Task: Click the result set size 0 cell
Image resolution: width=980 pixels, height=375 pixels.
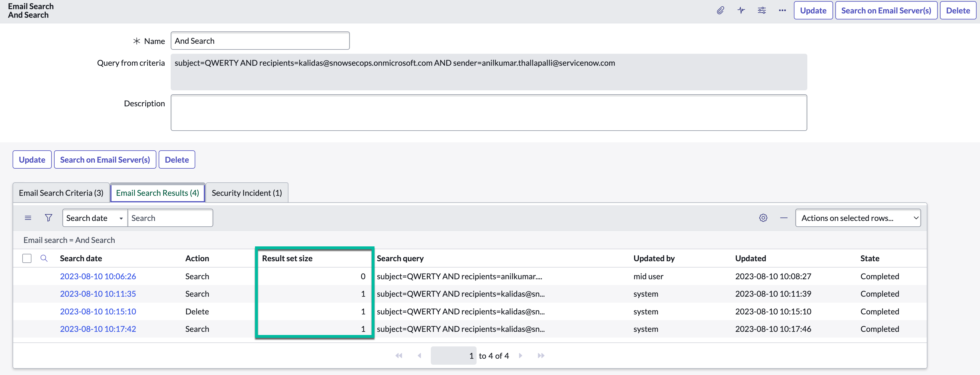Action: tap(363, 276)
